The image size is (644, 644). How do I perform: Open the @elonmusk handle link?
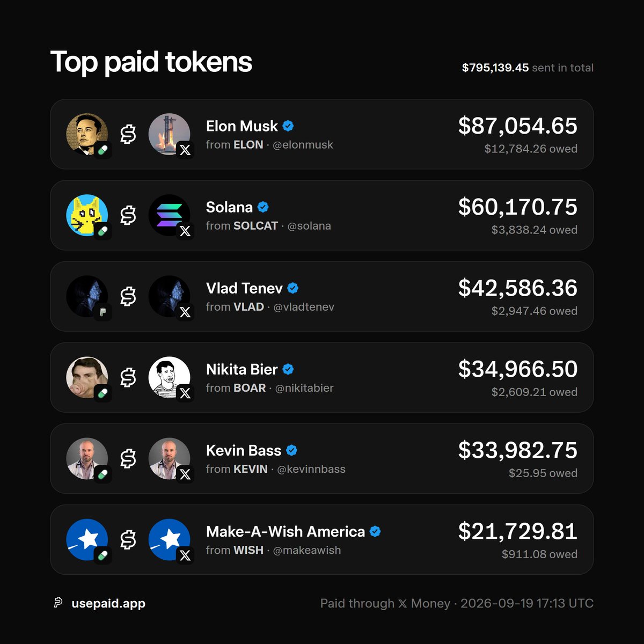pyautogui.click(x=303, y=145)
